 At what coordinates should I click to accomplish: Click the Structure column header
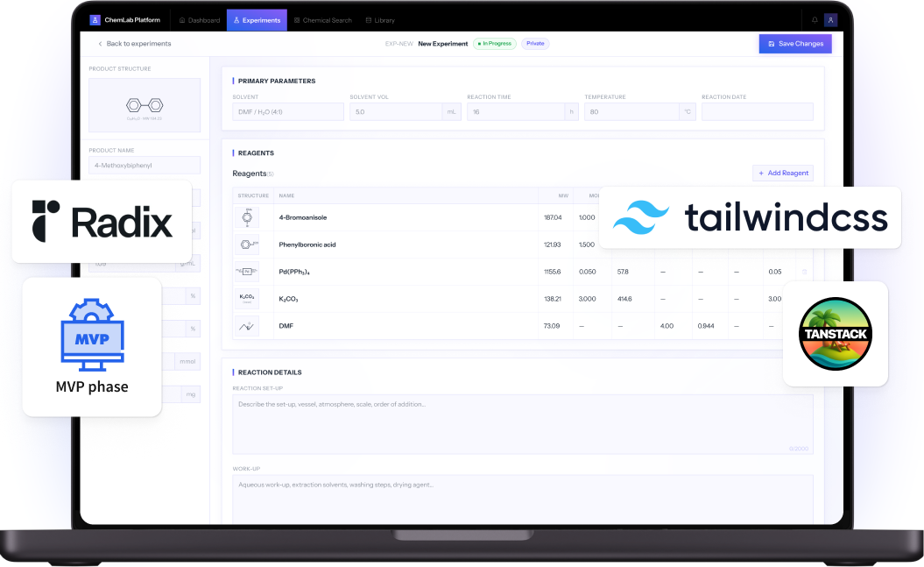pos(253,195)
